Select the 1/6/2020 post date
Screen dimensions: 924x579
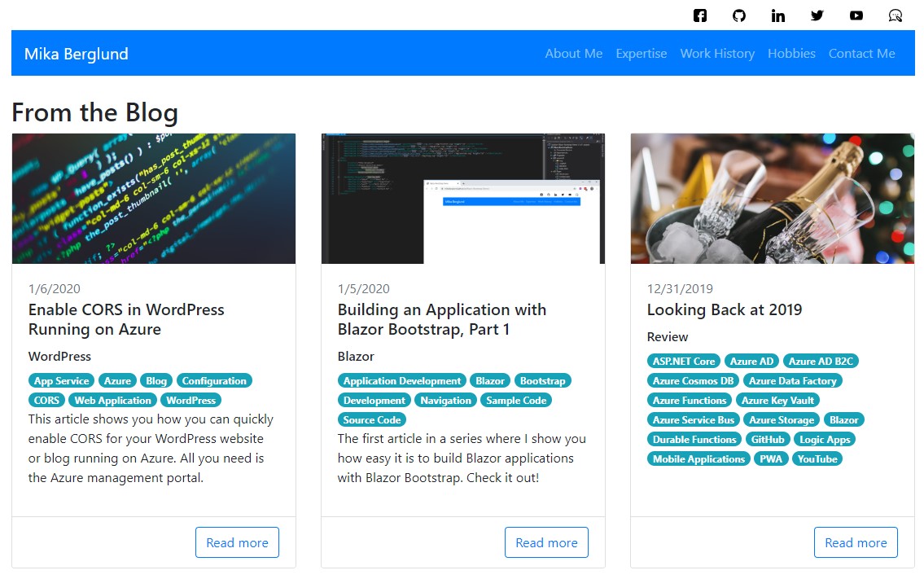pos(55,289)
